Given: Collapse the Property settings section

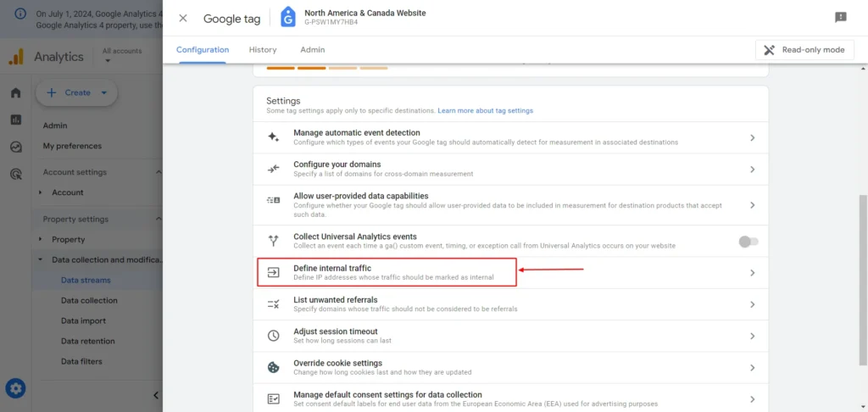Looking at the screenshot, I should tap(157, 220).
